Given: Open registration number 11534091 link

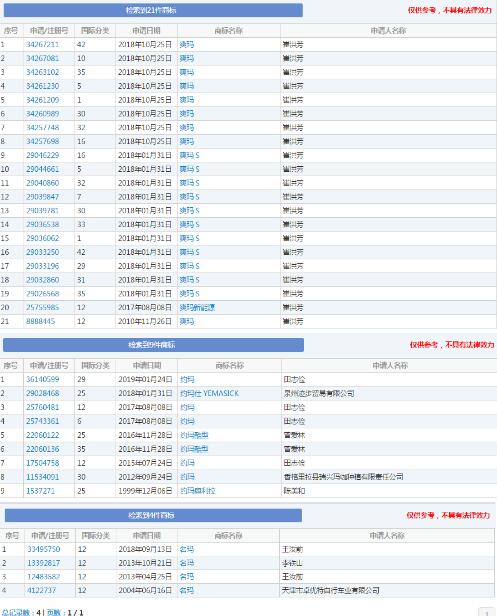Looking at the screenshot, I should coord(42,477).
